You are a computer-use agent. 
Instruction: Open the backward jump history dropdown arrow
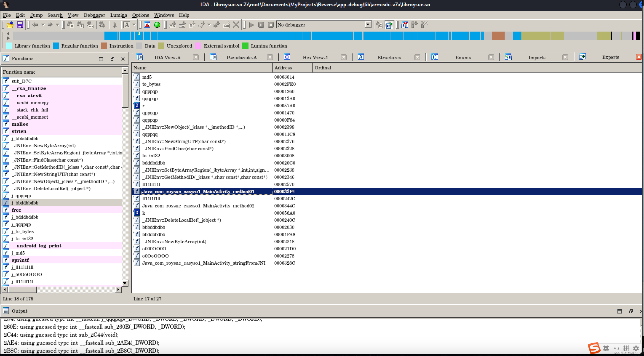43,25
